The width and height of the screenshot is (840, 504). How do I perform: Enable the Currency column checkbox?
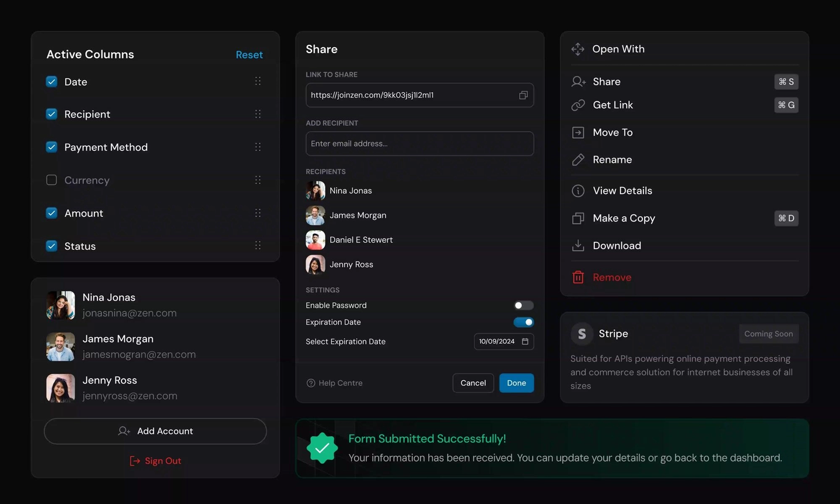pyautogui.click(x=51, y=180)
